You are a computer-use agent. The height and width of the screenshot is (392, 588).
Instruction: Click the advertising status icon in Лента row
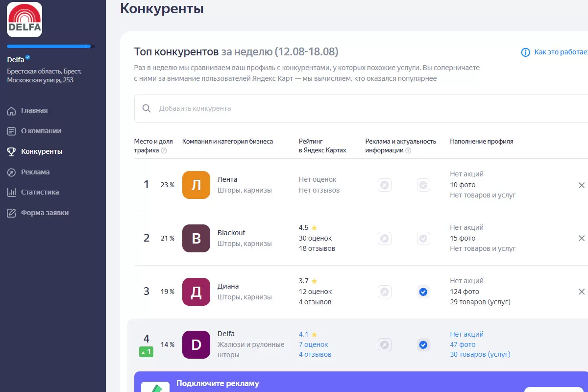385,185
